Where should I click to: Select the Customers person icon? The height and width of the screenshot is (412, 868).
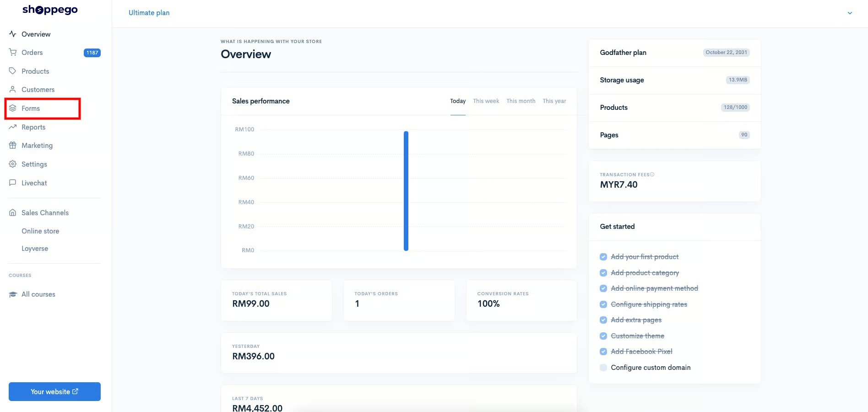(13, 89)
